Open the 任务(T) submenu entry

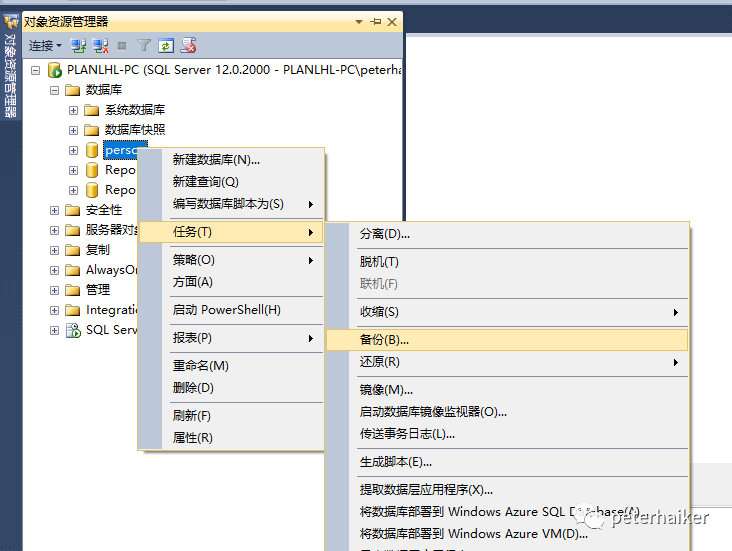[232, 232]
